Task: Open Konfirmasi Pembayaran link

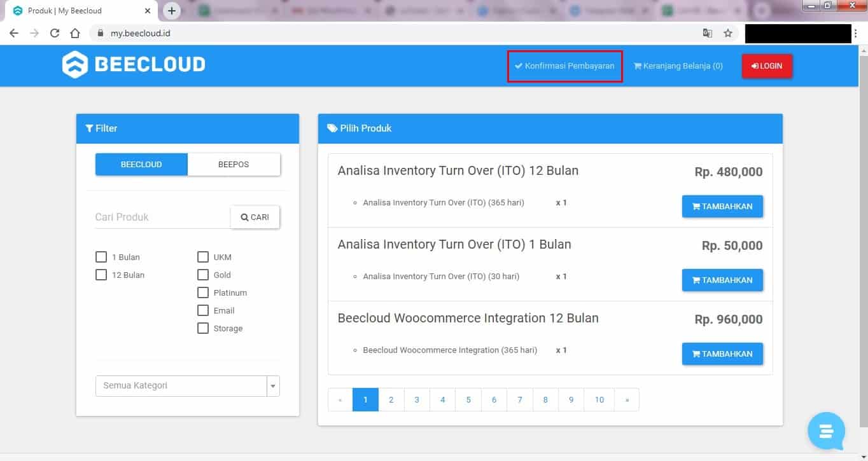Action: point(564,65)
